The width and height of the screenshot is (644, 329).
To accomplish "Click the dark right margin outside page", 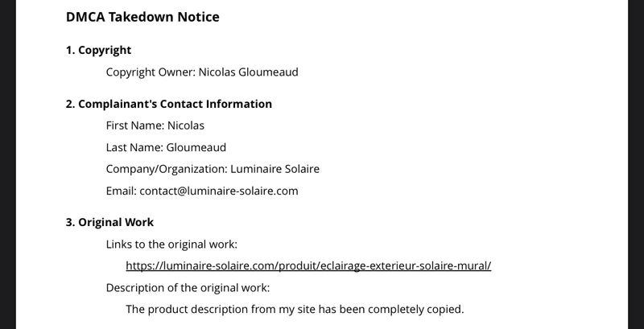I will pyautogui.click(x=636, y=164).
